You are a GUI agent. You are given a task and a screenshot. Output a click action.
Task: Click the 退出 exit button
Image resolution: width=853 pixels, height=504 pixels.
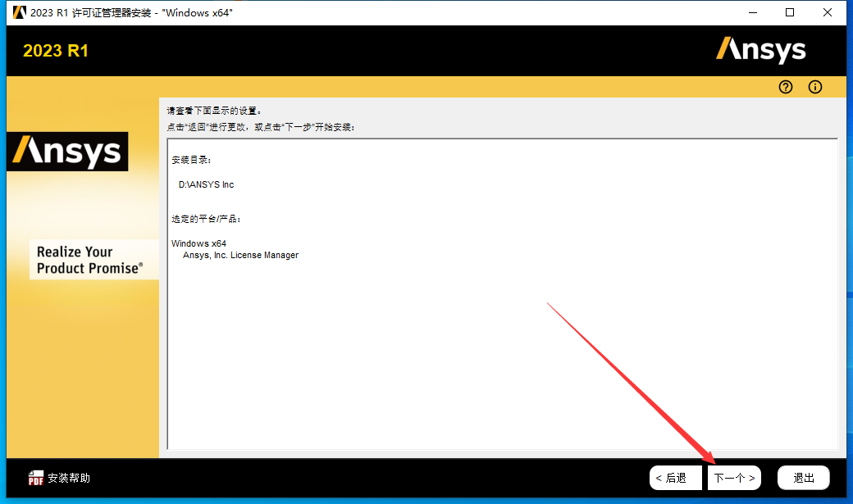[x=803, y=477]
